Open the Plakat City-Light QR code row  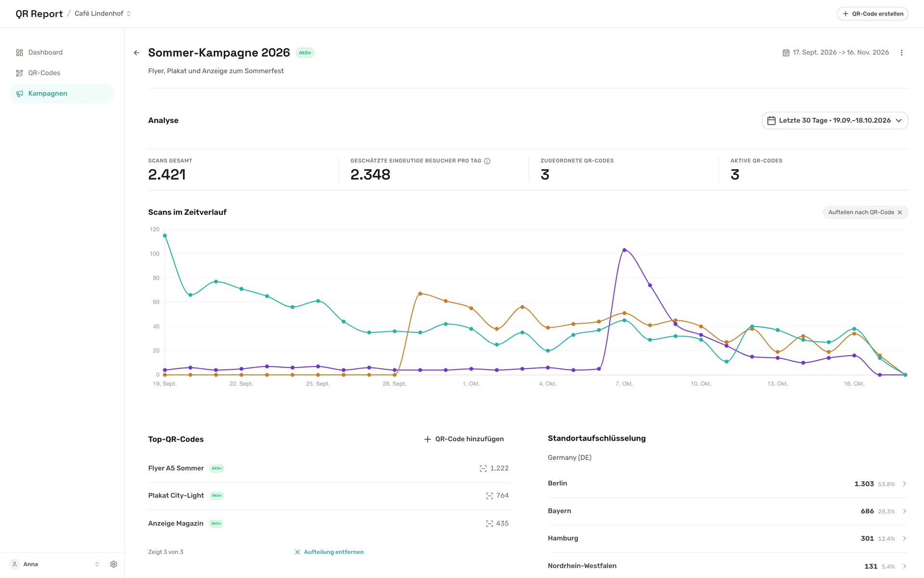click(x=328, y=496)
